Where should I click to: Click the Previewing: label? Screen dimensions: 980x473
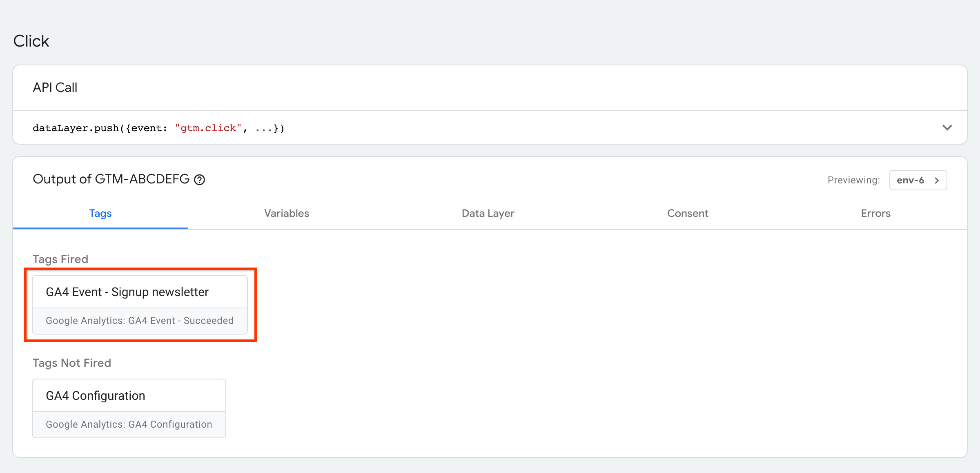pyautogui.click(x=854, y=180)
